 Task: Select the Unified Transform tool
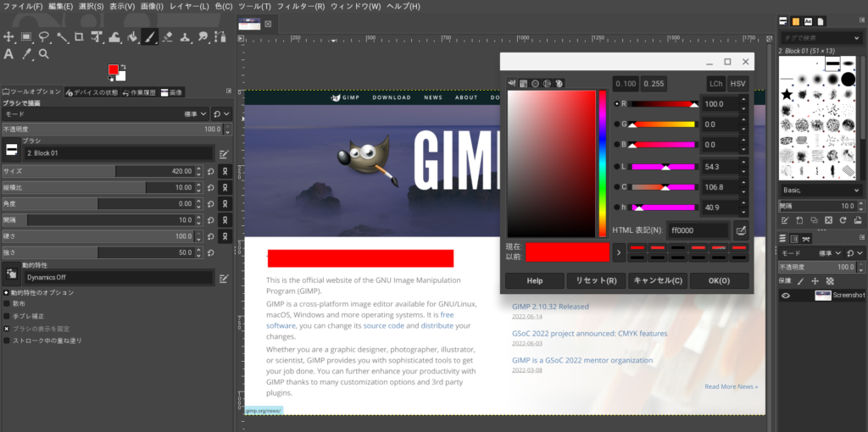pos(97,37)
